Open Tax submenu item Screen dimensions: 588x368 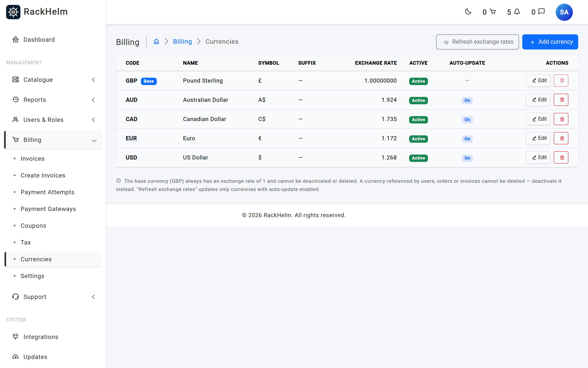point(53,242)
